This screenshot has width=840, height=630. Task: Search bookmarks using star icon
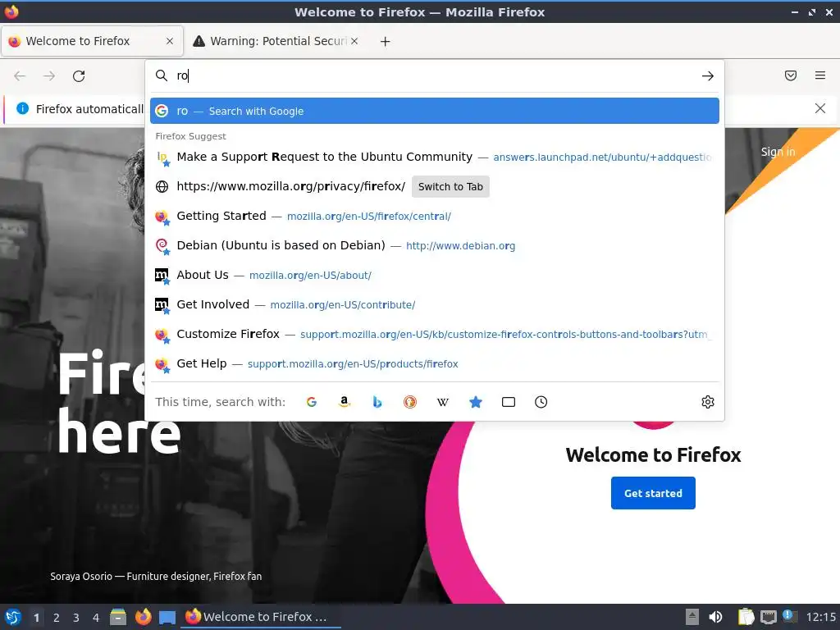(x=475, y=402)
